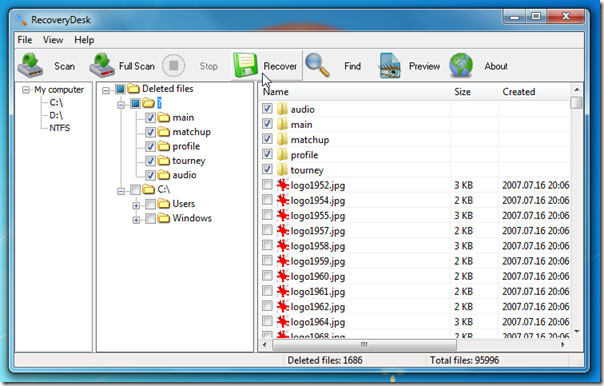Expand the Windows folder node
This screenshot has height=386, width=604.
136,220
